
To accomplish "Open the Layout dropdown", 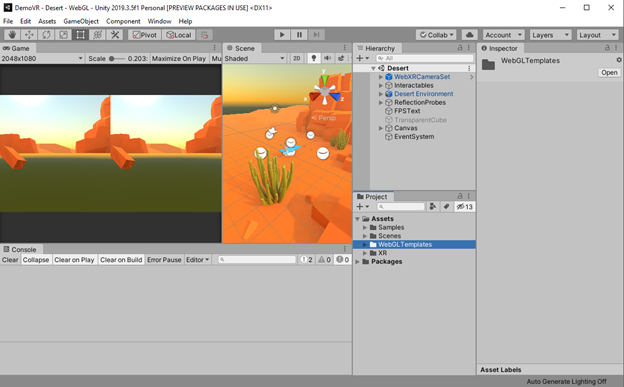I will point(598,35).
